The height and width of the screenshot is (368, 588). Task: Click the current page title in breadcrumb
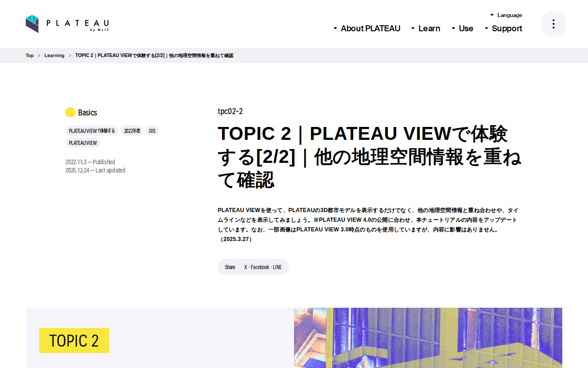tap(154, 56)
